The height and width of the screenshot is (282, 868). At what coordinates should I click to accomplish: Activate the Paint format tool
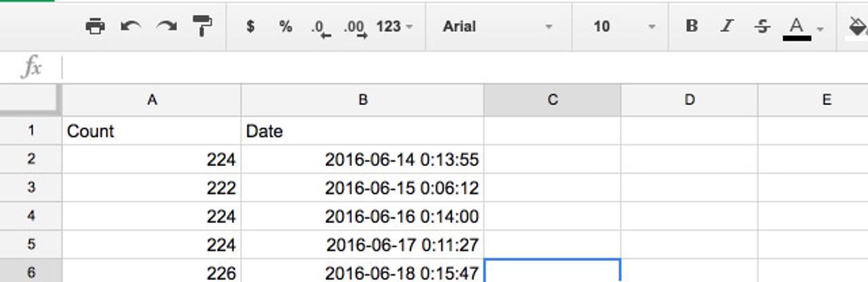[x=202, y=26]
